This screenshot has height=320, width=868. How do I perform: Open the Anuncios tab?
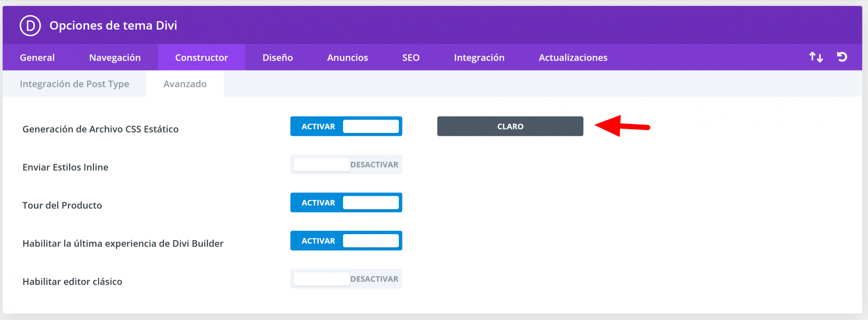347,57
